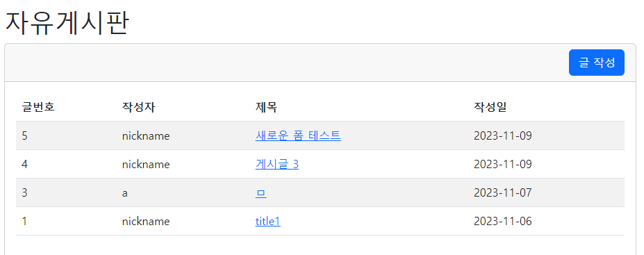Open the 게시글 3 post link
This screenshot has width=644, height=255.
276,164
